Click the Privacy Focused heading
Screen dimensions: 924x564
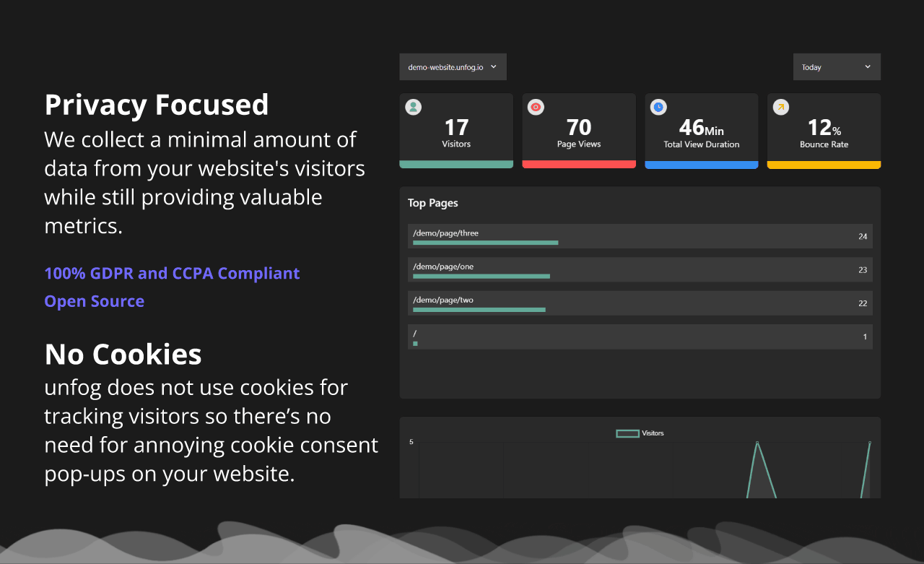[157, 105]
